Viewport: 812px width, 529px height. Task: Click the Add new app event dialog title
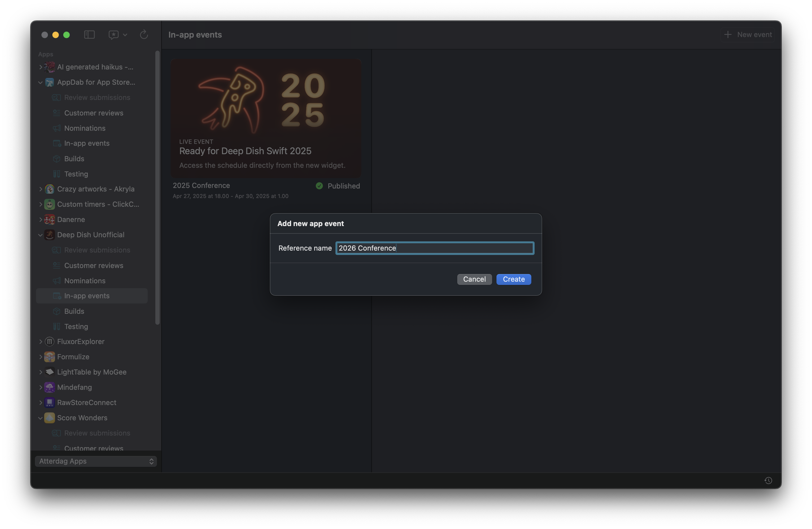pyautogui.click(x=310, y=223)
